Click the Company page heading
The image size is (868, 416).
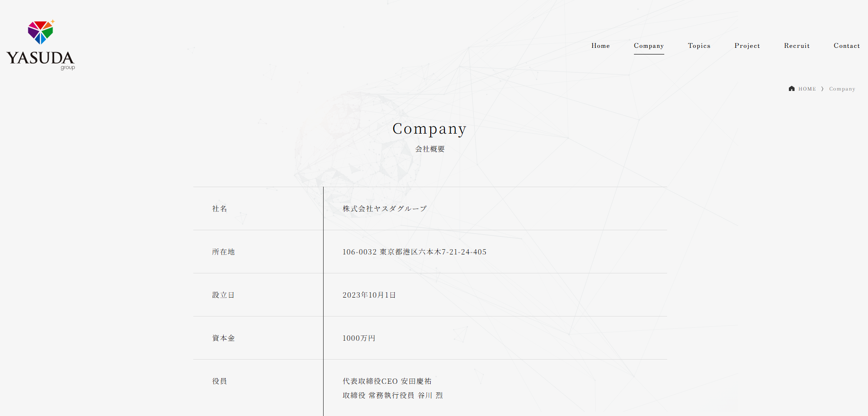click(430, 129)
